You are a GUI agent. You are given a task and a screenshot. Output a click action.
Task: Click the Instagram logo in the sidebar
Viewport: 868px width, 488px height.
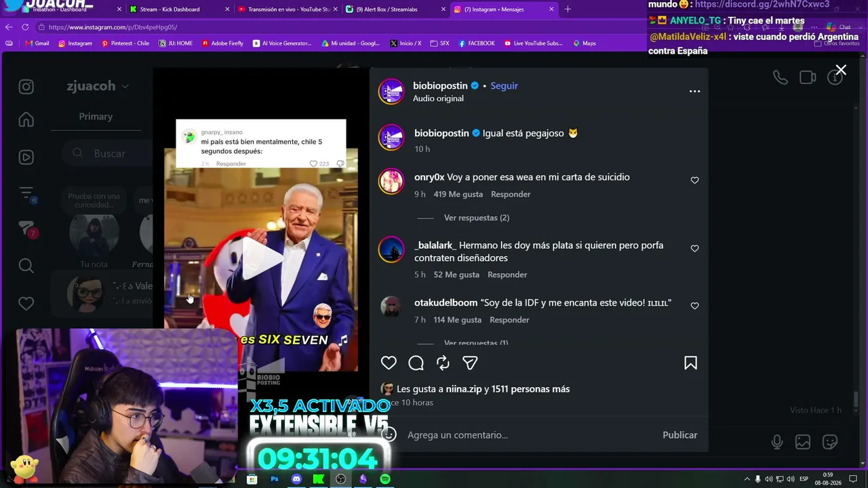point(26,86)
